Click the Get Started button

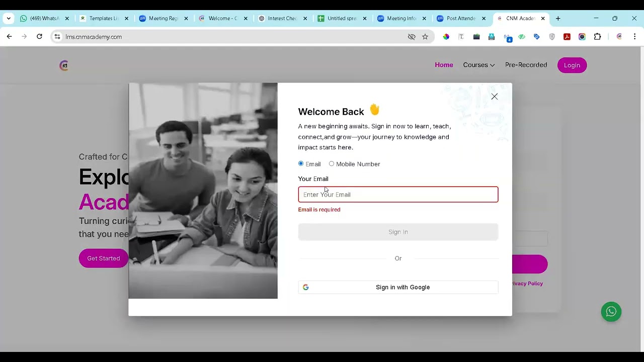click(x=103, y=258)
